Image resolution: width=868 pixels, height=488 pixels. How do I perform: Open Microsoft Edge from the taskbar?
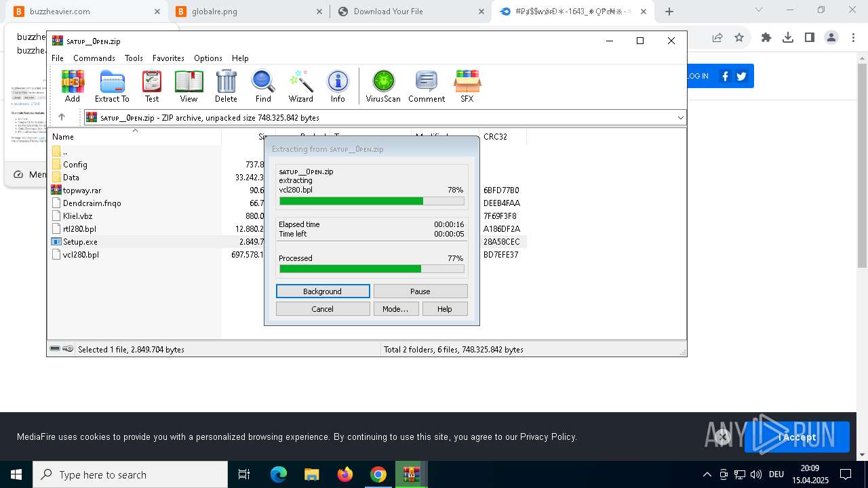[279, 474]
